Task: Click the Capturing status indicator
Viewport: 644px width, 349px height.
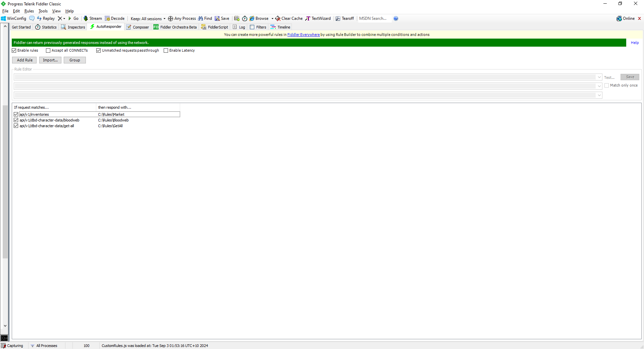Action: point(12,346)
